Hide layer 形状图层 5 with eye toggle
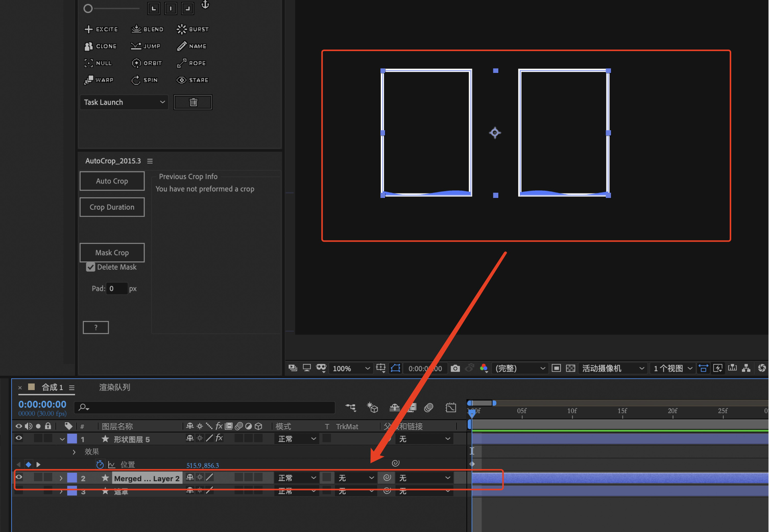Viewport: 769px width, 532px height. tap(19, 438)
